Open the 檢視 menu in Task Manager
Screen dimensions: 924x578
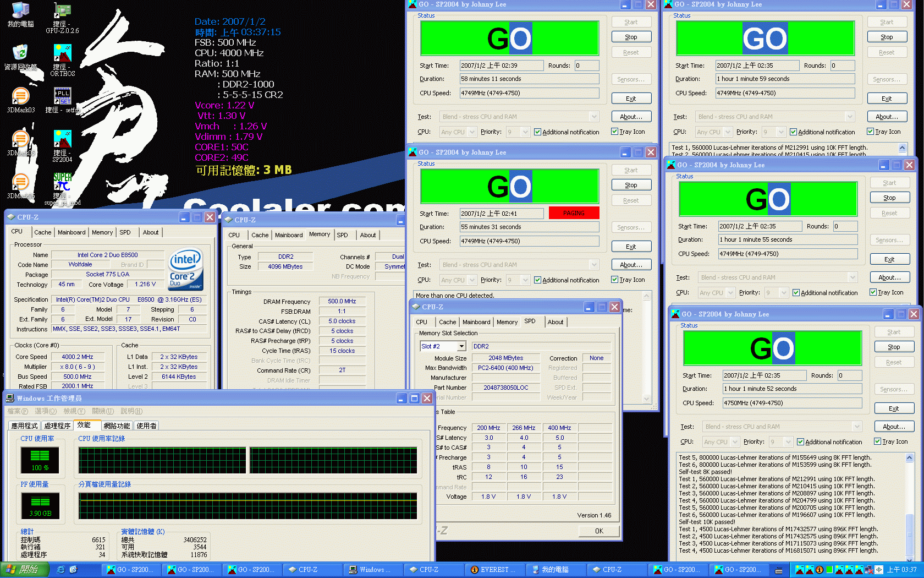click(74, 411)
